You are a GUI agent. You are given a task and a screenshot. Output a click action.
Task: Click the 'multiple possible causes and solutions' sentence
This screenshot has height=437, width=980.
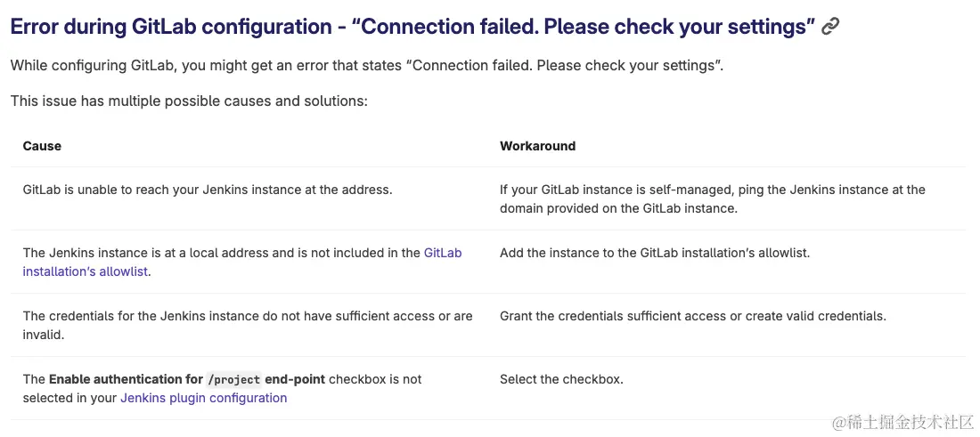pyautogui.click(x=189, y=101)
